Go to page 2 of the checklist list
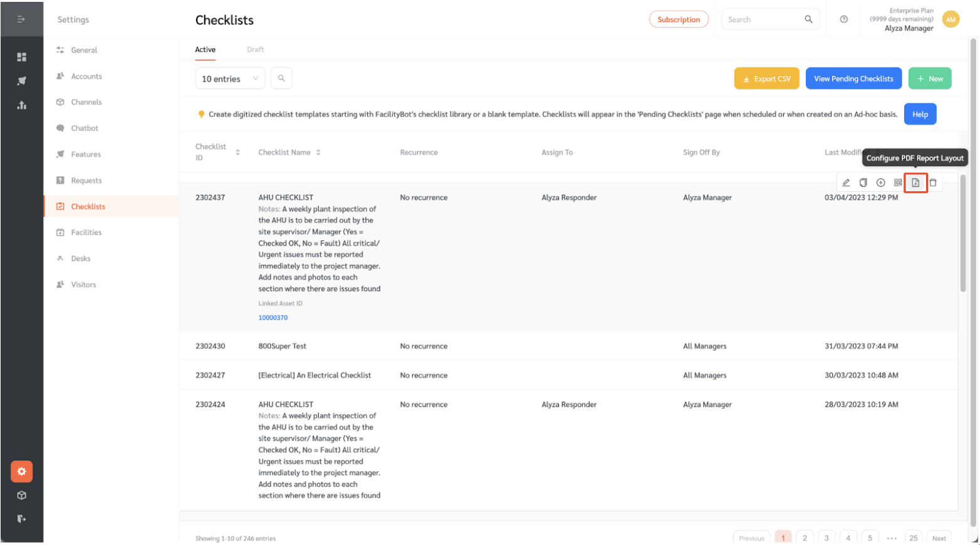This screenshot has width=980, height=545. [805, 537]
